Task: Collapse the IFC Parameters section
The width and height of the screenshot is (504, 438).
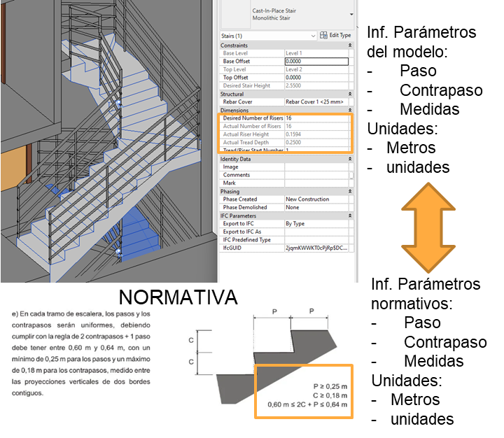Action: [350, 216]
